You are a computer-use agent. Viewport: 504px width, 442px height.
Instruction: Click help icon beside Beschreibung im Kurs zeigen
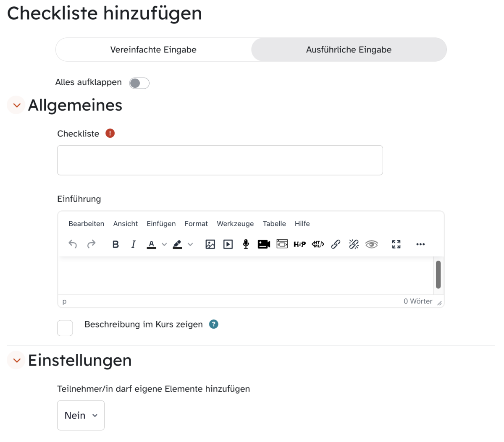(x=214, y=324)
